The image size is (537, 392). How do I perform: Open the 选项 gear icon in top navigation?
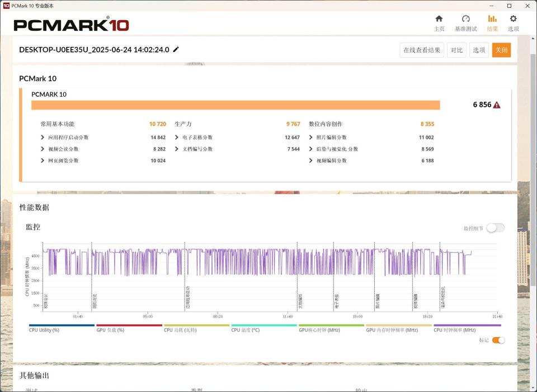pos(513,19)
